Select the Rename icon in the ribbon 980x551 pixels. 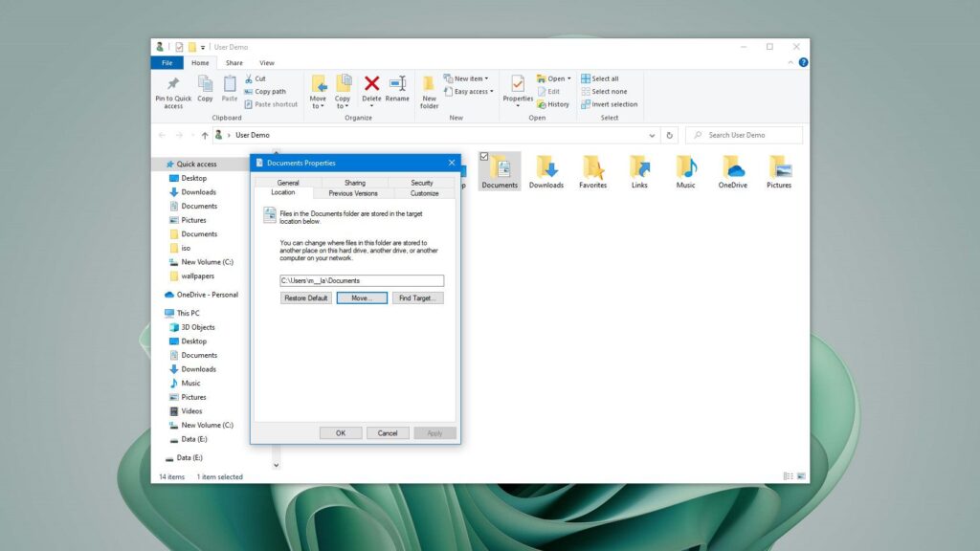pyautogui.click(x=398, y=86)
